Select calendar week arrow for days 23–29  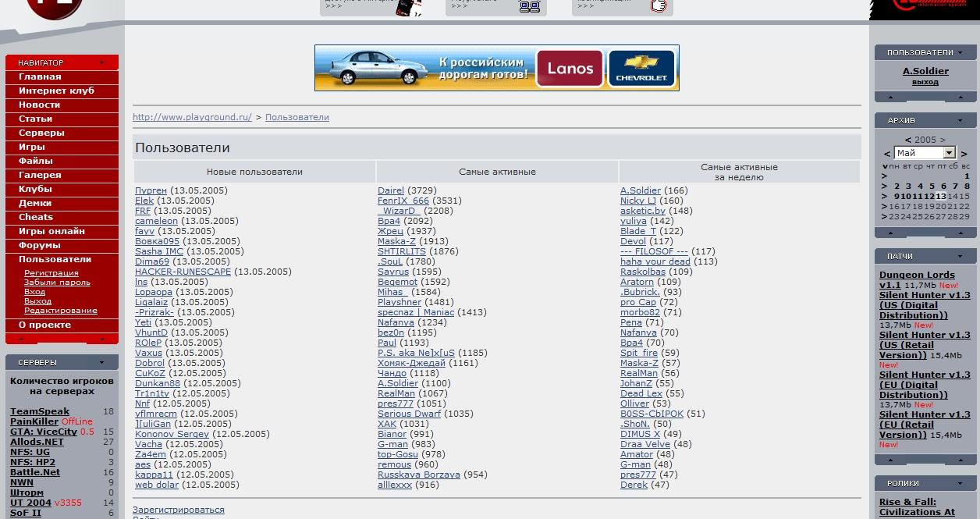tap(884, 216)
